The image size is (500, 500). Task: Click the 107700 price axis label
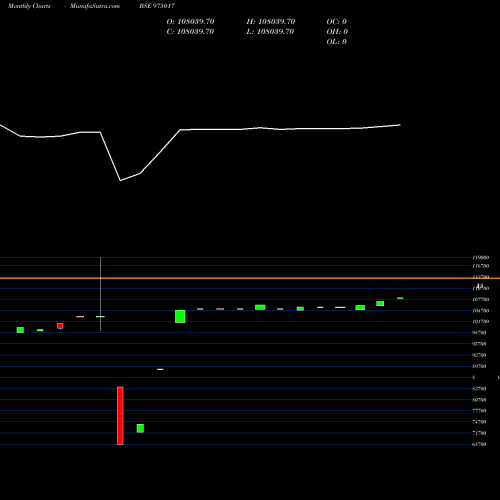[x=481, y=300]
